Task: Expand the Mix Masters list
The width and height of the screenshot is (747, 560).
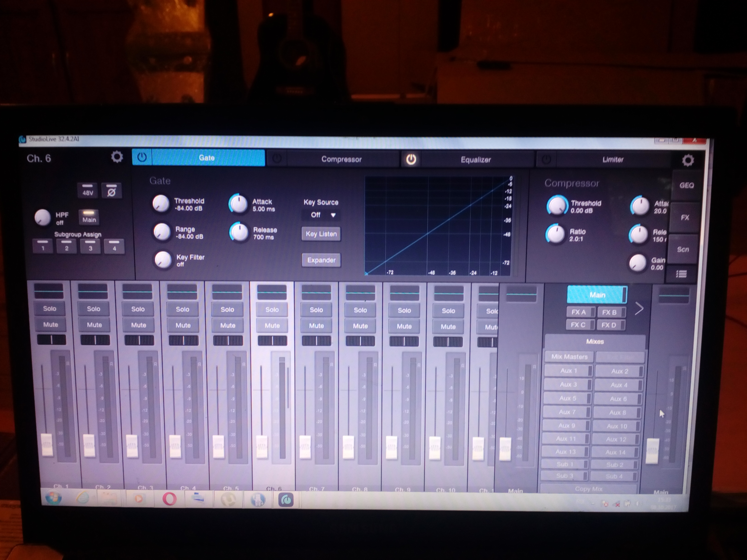Action: (x=569, y=357)
